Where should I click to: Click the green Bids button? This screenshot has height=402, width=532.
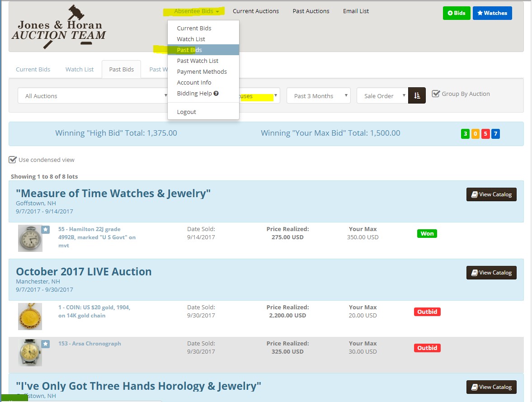[457, 13]
